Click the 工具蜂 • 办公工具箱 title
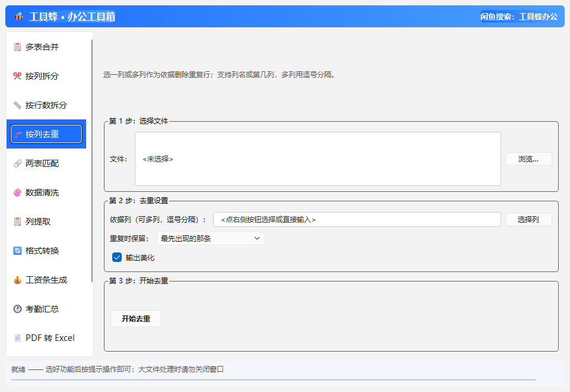 click(72, 17)
